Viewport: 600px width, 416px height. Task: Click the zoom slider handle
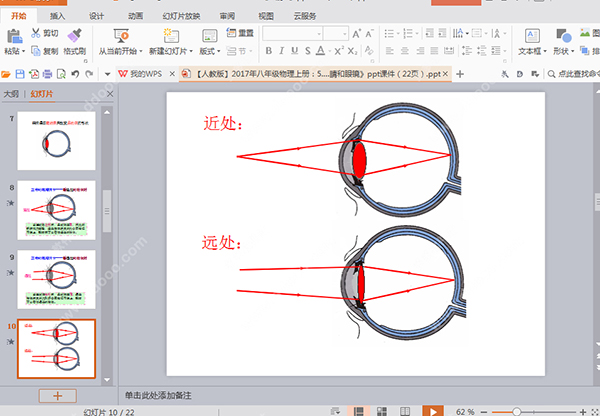pos(517,412)
